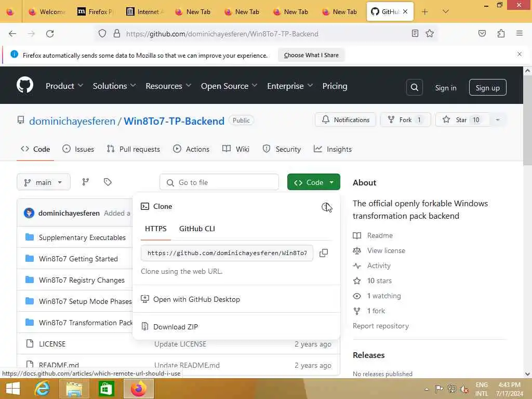Open the dominichayesferen owner link
Image resolution: width=532 pixels, height=399 pixels.
point(72,121)
